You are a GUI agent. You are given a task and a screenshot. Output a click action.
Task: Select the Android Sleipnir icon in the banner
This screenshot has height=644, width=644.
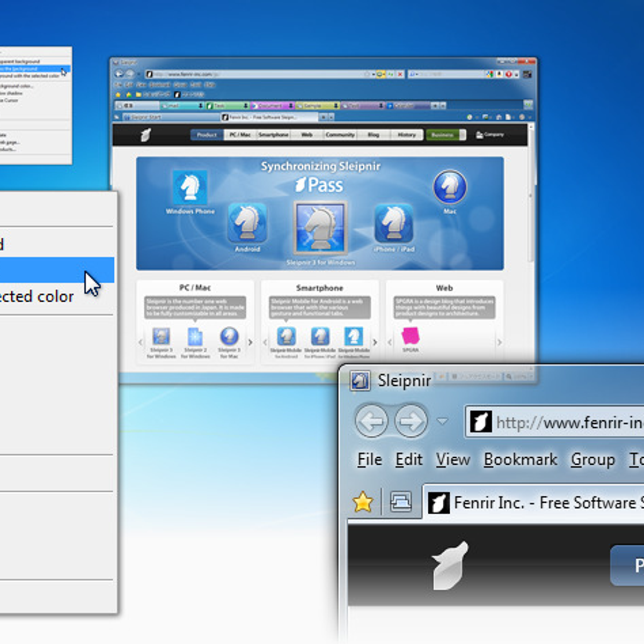pos(247,223)
